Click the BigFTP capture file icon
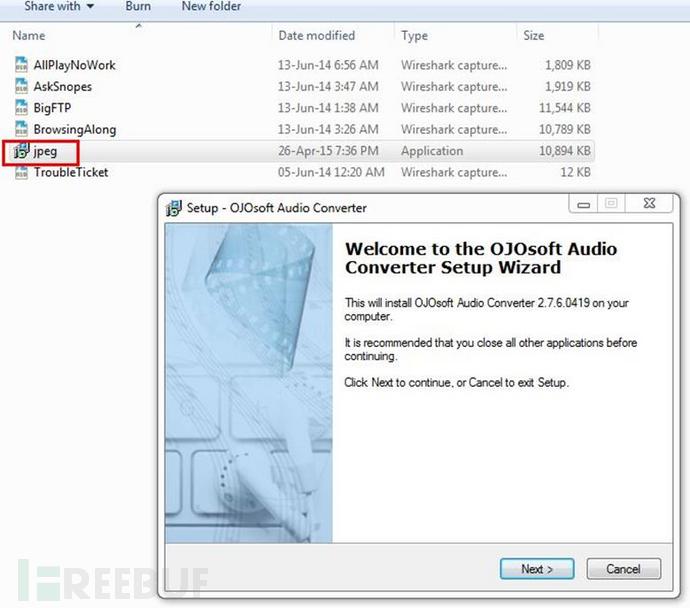Viewport: 690px width, 608px height. [x=21, y=107]
